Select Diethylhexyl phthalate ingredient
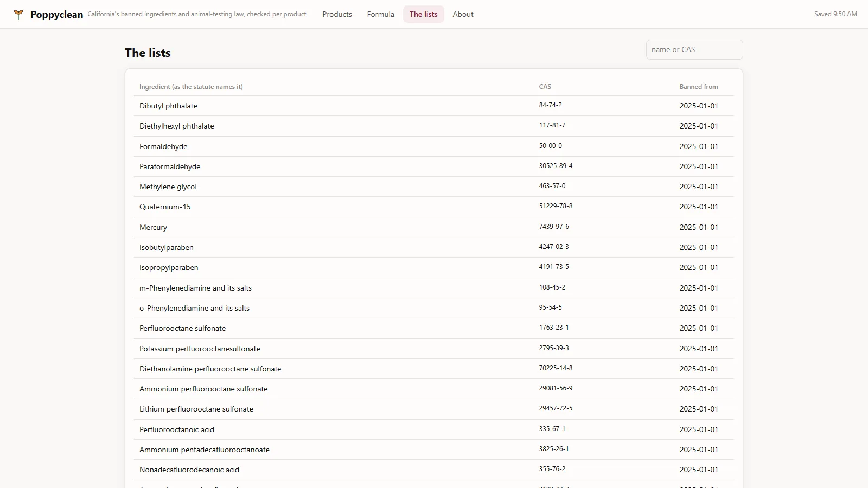868x488 pixels. [x=177, y=126]
